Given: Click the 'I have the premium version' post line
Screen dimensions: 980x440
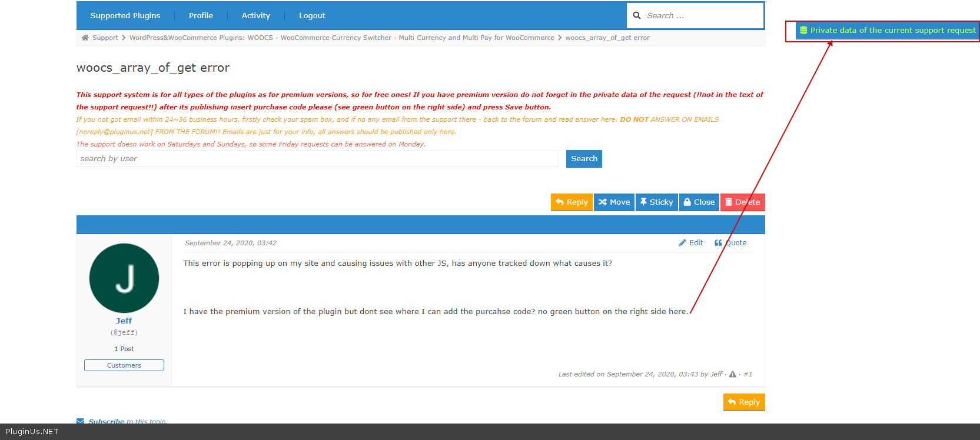Looking at the screenshot, I should coord(436,312).
